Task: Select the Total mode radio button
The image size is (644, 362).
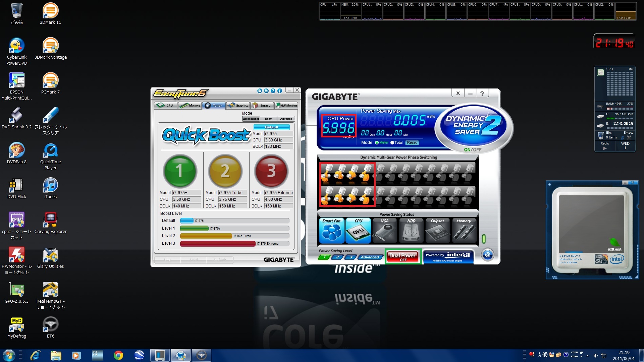Action: pos(392,143)
